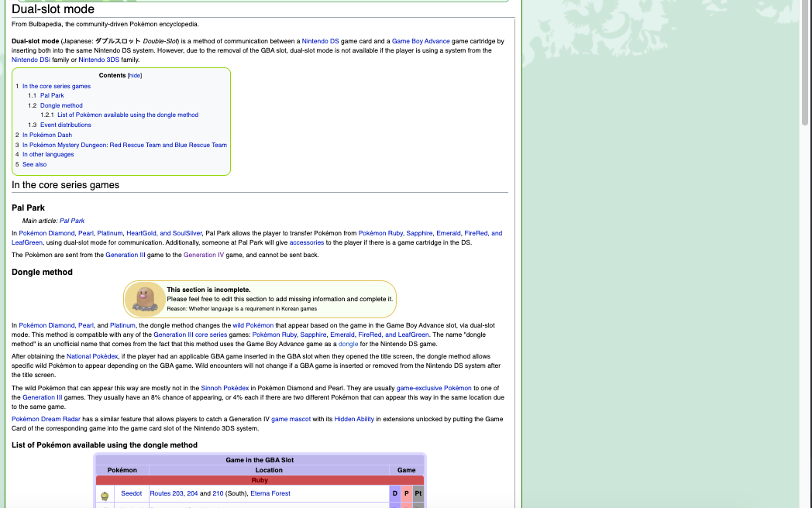Viewport: 812px width, 508px height.
Task: Click the Seedot sprite icon
Action: tap(105, 494)
